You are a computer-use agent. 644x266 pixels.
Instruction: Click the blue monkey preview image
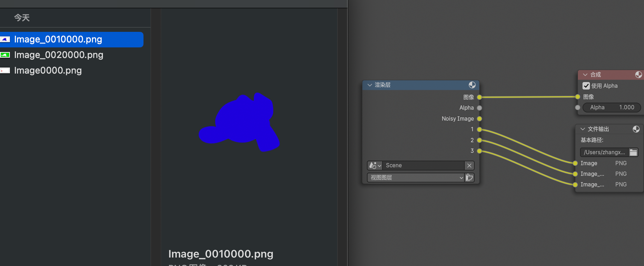click(239, 122)
